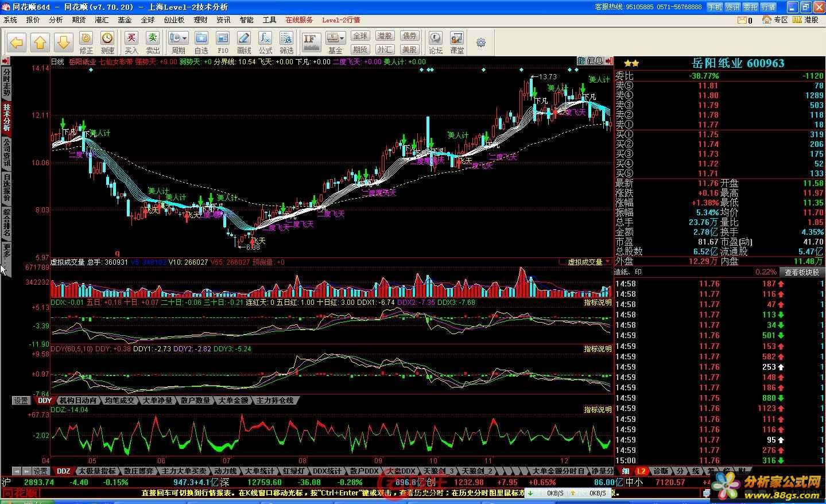This screenshot has height=504, width=826.
Task: Open the 智能 menu
Action: click(x=247, y=20)
